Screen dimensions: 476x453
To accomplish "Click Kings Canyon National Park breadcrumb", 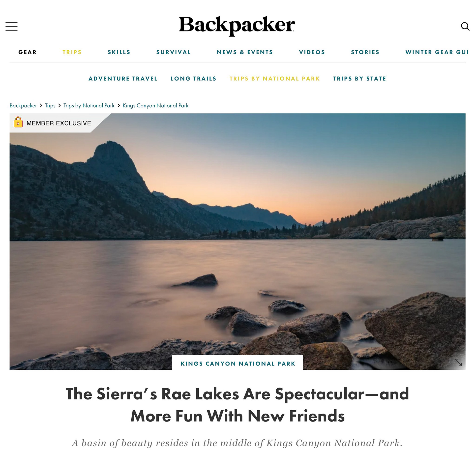I will tap(155, 106).
